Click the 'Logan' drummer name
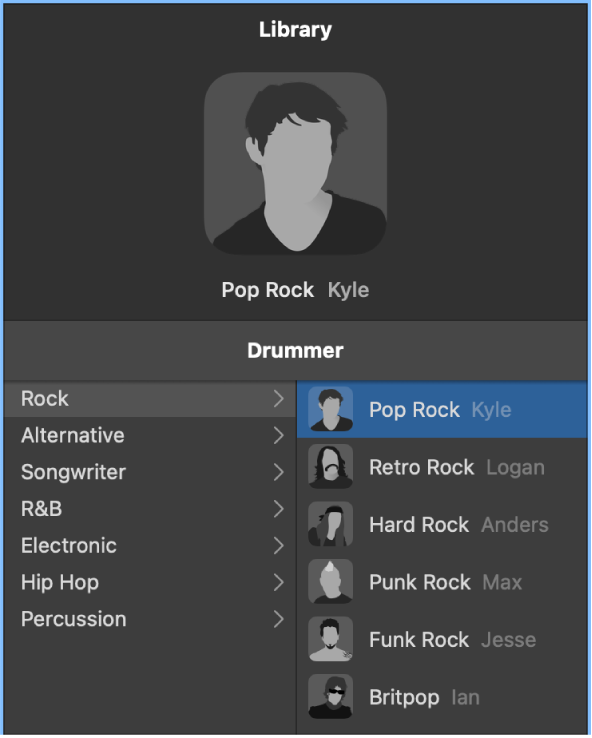Screen dimensions: 592x738 (x=515, y=468)
